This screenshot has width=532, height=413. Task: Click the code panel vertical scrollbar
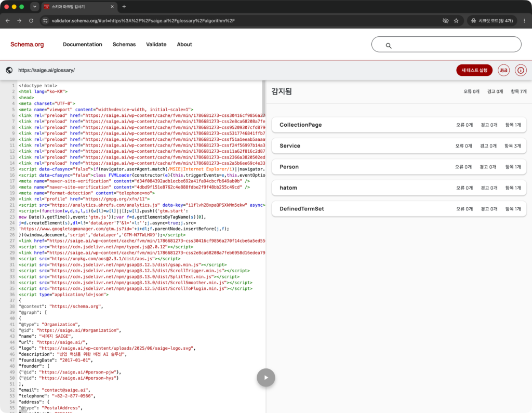point(263,98)
